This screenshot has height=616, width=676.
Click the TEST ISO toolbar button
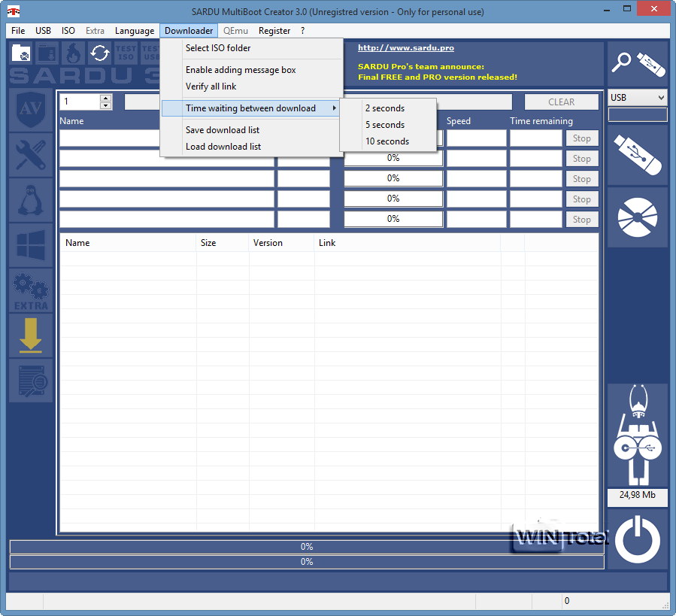pyautogui.click(x=126, y=53)
